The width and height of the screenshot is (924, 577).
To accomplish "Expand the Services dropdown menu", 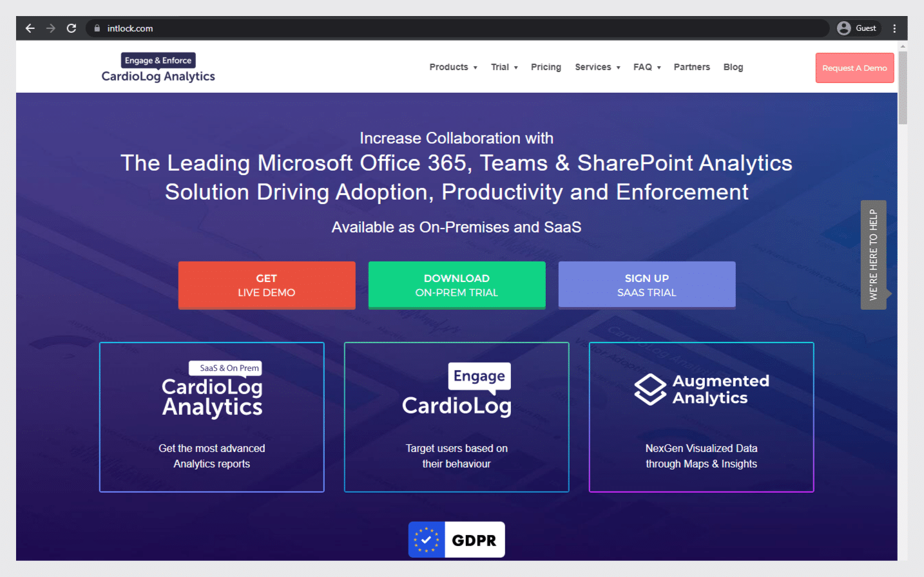I will tap(598, 67).
